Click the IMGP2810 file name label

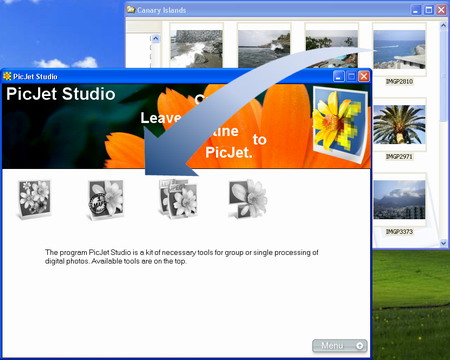[x=399, y=81]
